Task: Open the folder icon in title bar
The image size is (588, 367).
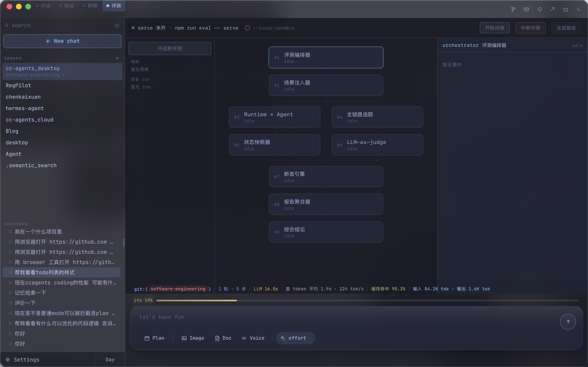Action: coord(566,9)
